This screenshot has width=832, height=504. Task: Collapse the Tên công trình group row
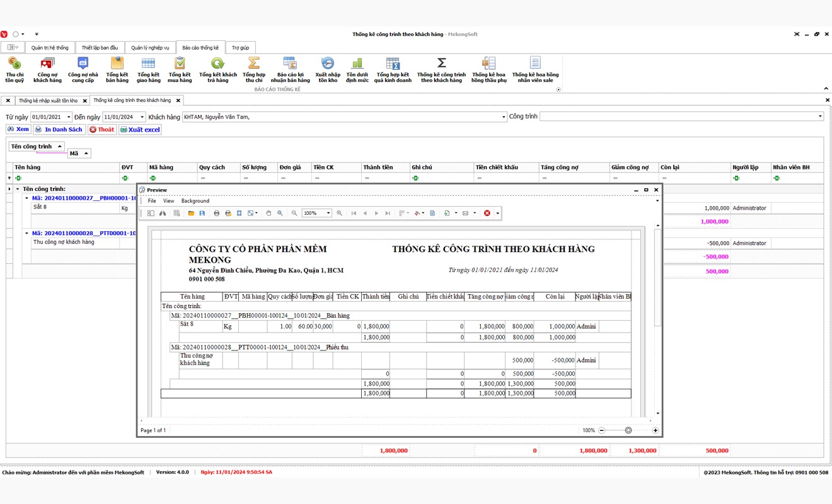[18, 189]
